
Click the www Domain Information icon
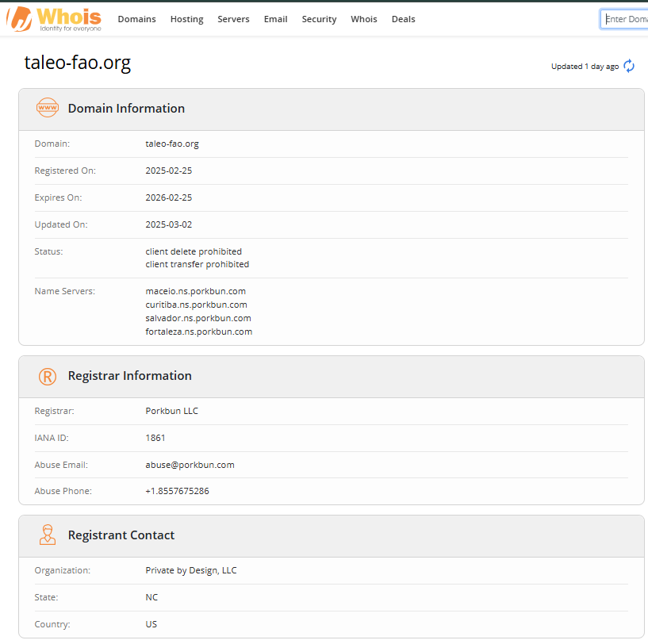[48, 108]
